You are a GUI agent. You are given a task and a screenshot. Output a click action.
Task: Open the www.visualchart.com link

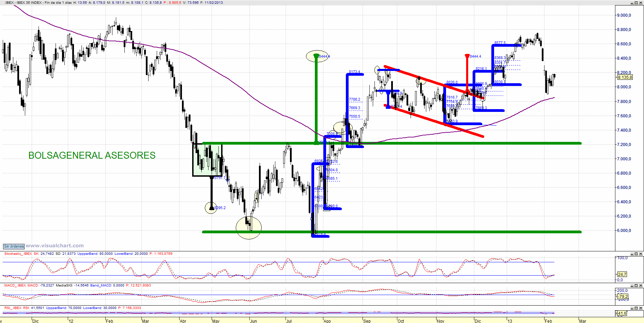(x=55, y=246)
